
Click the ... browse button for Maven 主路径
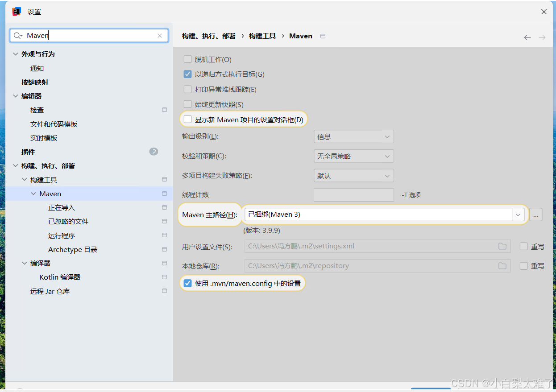(x=536, y=215)
